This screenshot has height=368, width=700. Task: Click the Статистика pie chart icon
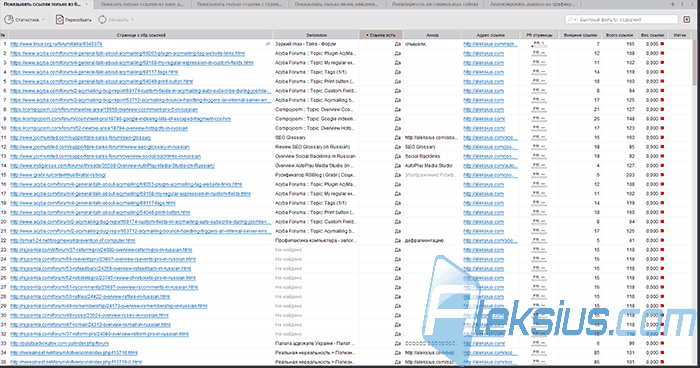(8, 19)
